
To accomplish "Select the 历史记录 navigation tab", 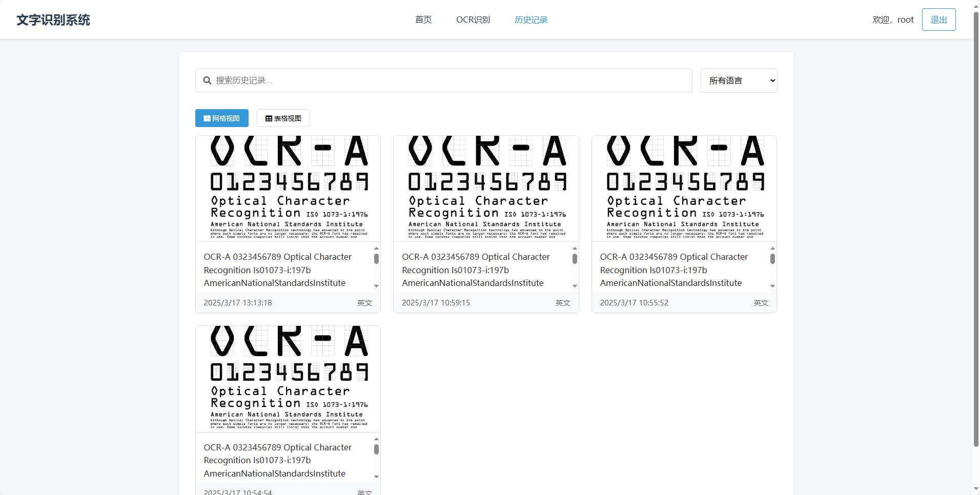I will (x=531, y=19).
